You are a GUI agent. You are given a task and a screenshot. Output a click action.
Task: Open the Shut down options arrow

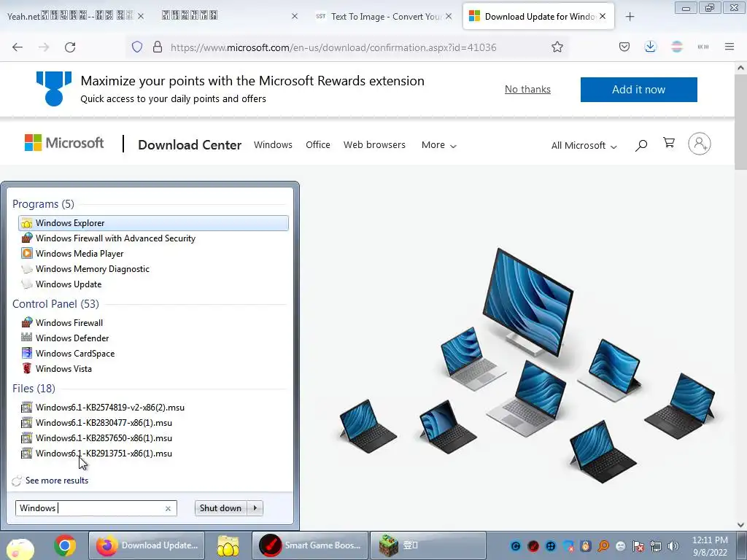click(x=255, y=508)
